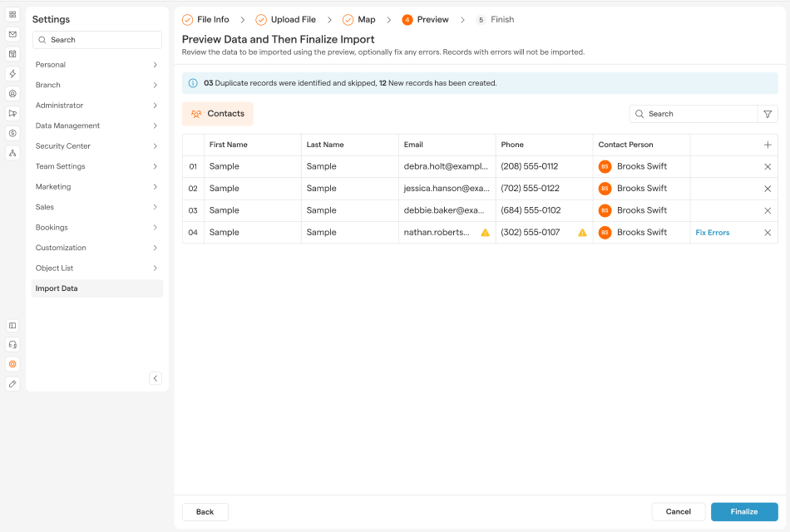This screenshot has height=532, width=790.
Task: Click the Back button
Action: pos(205,512)
